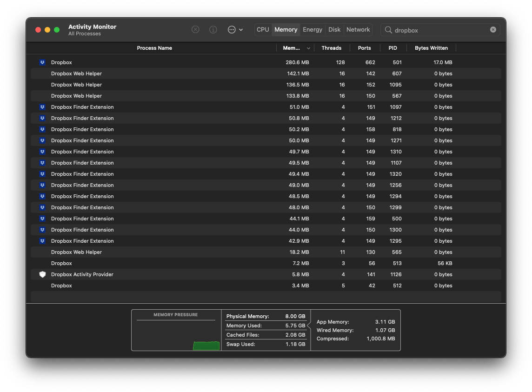Click the Finder Extension icon for PID 1256
The height and width of the screenshot is (392, 532).
coord(42,185)
